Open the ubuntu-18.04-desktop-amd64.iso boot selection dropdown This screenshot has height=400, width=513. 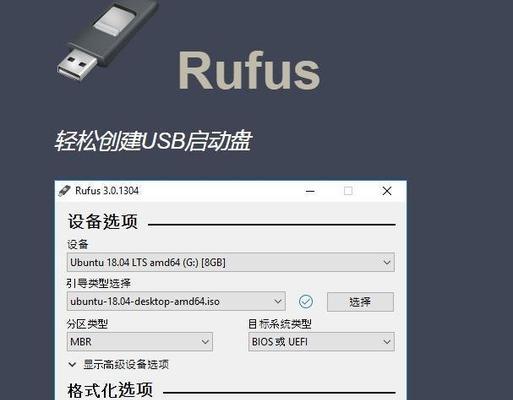pos(176,302)
